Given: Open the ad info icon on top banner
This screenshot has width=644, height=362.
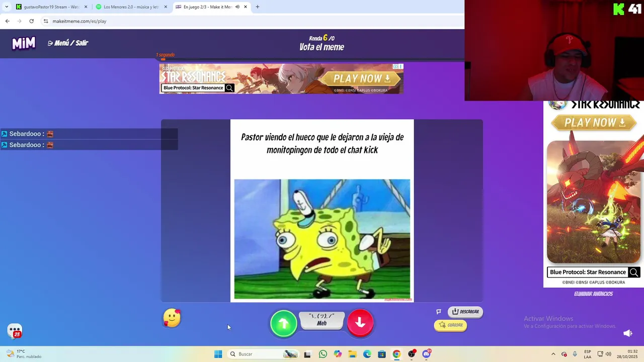Looking at the screenshot, I should coord(395,66).
